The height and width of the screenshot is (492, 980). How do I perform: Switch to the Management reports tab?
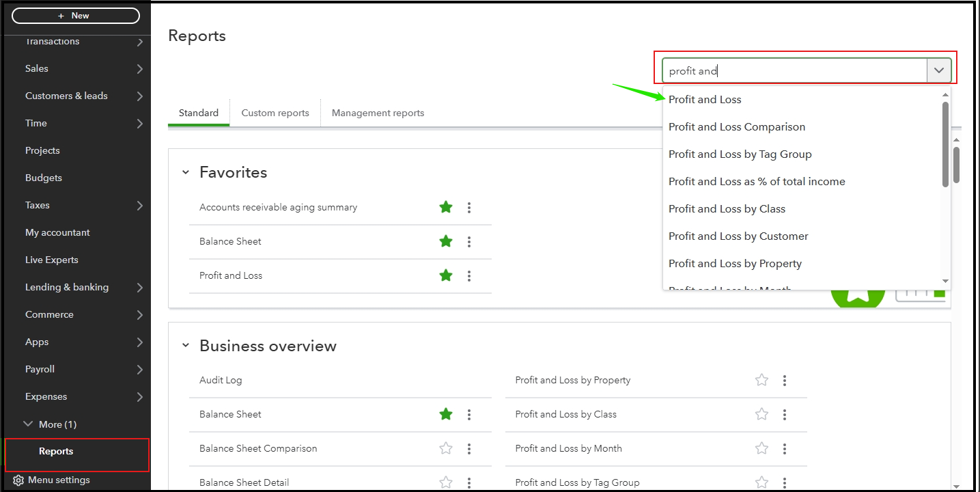[x=378, y=113]
